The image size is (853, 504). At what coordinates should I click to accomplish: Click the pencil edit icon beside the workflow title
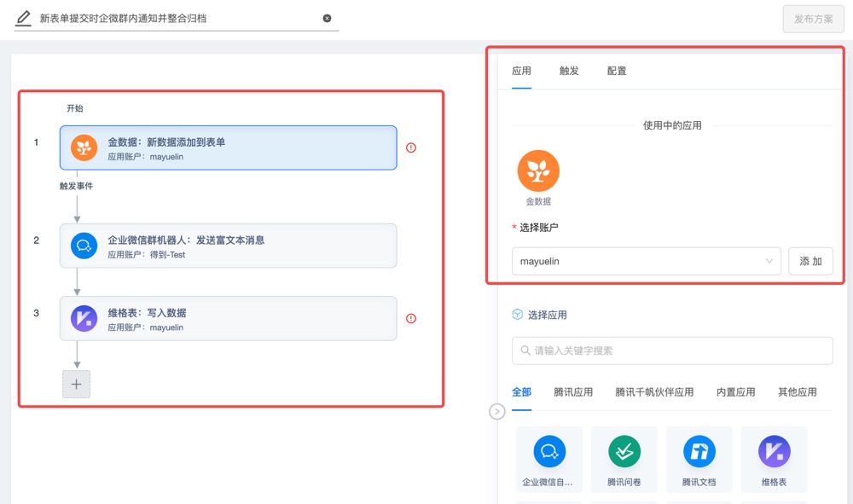(x=23, y=17)
